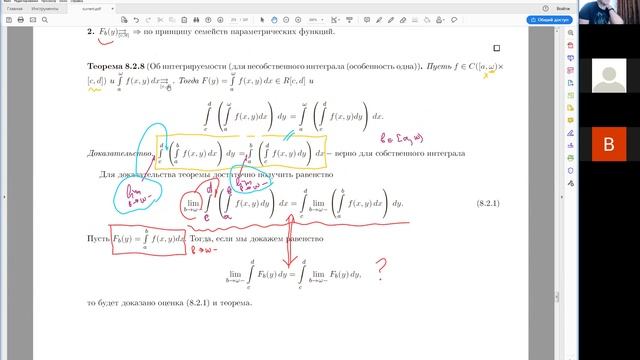Save the PDF with the floppy icon
Viewport: 640px width, 360px height.
pyautogui.click(x=9, y=20)
